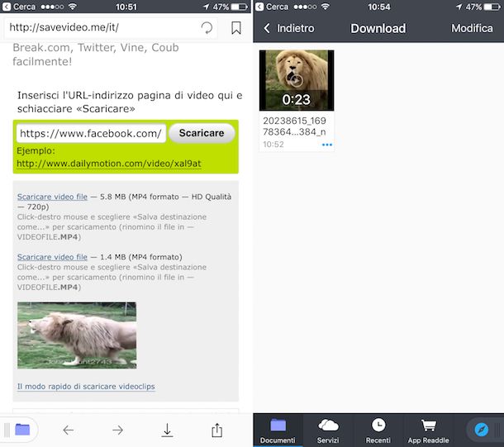The image size is (504, 447).
Task: Open the downloads arrow icon
Action: click(x=167, y=430)
